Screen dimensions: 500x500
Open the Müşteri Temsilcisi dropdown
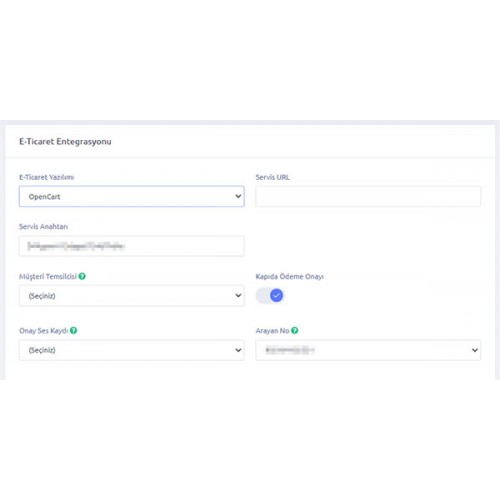[132, 296]
